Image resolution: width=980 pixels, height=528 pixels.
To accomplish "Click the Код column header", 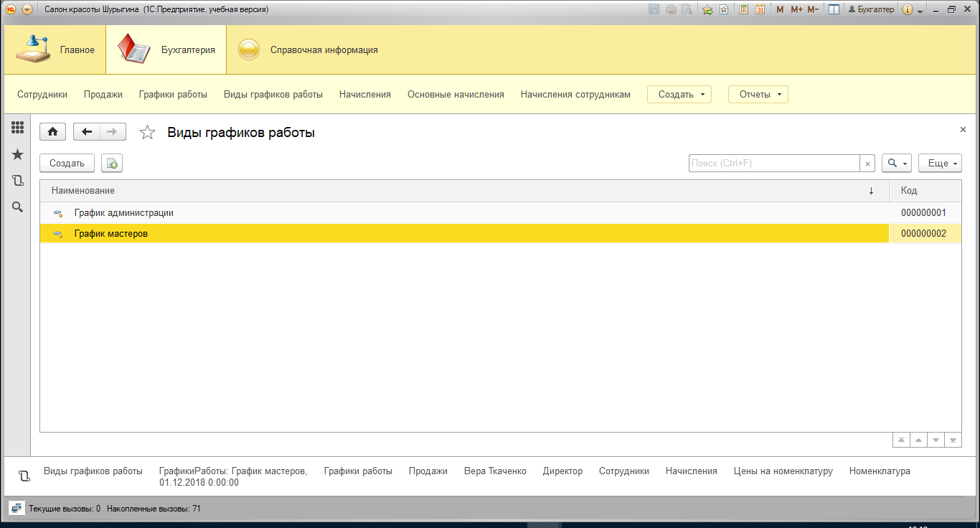I will (x=925, y=191).
